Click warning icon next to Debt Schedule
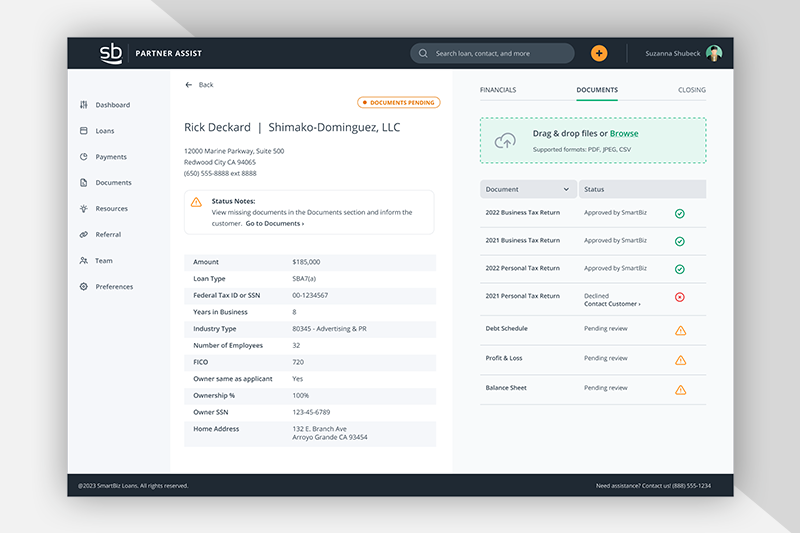The width and height of the screenshot is (800, 533). coord(680,330)
